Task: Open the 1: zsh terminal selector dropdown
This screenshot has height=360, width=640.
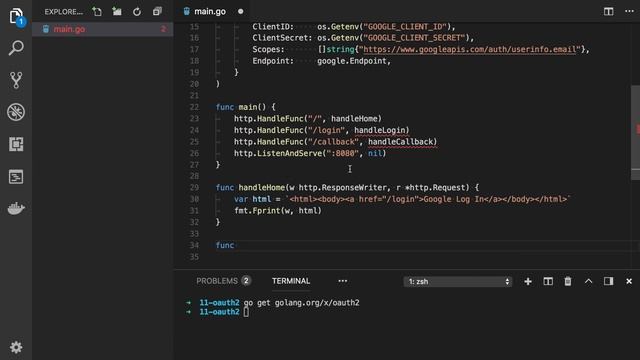Action: pyautogui.click(x=458, y=281)
